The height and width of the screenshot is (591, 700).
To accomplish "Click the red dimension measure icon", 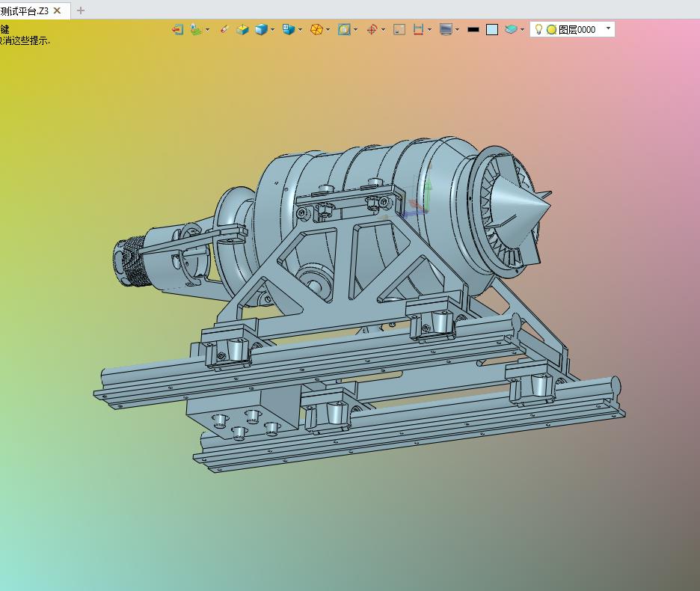I will [418, 30].
